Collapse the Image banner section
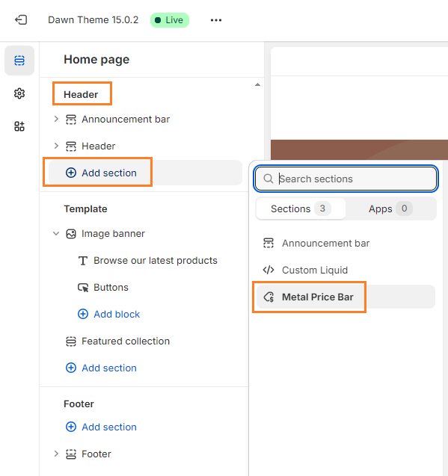 pyautogui.click(x=56, y=233)
